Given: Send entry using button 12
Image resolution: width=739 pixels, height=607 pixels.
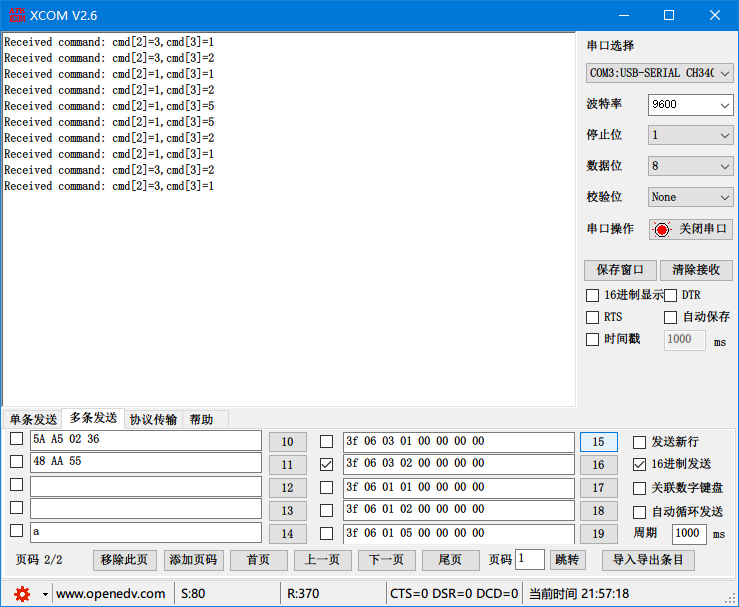Looking at the screenshot, I should coord(287,488).
